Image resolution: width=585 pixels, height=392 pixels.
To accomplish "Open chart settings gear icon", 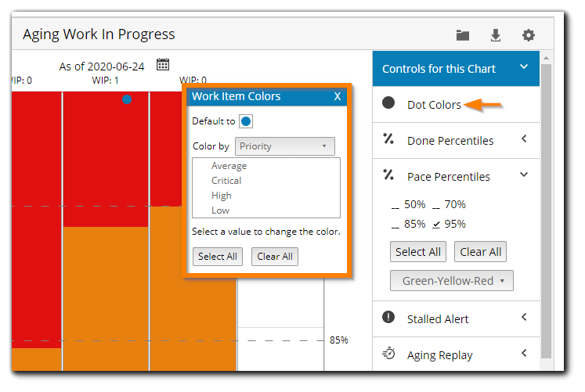I will point(529,35).
